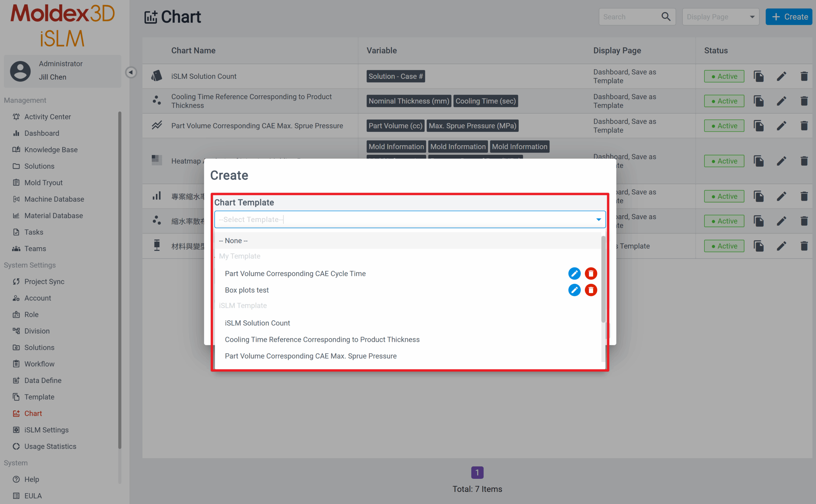Select the -- None -- template option
The width and height of the screenshot is (816, 504).
408,241
